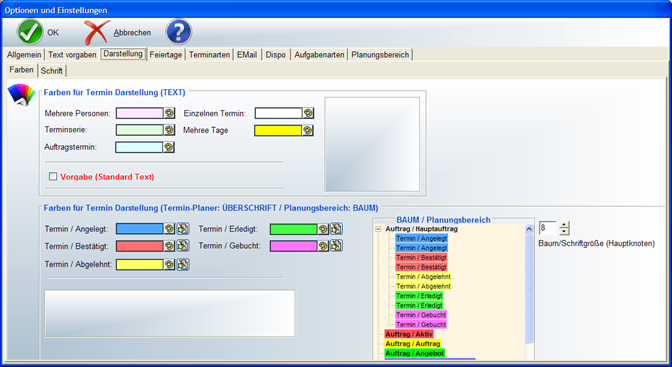Image resolution: width=672 pixels, height=367 pixels.
Task: Switch to the Allgemein tab
Action: point(24,55)
